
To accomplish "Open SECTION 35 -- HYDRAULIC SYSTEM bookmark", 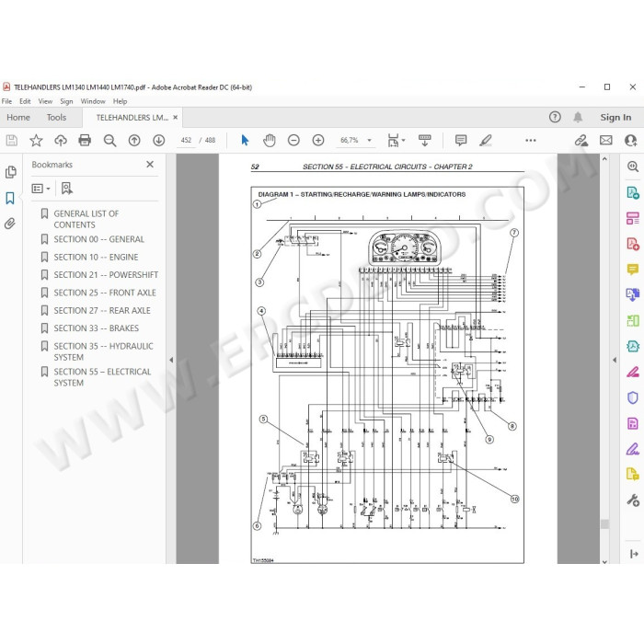I will click(x=103, y=351).
